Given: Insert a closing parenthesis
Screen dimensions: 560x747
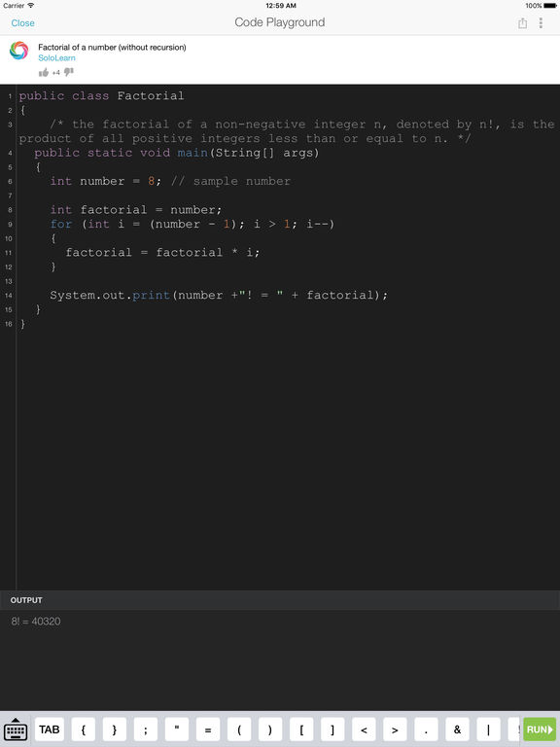Looking at the screenshot, I should pyautogui.click(x=270, y=729).
